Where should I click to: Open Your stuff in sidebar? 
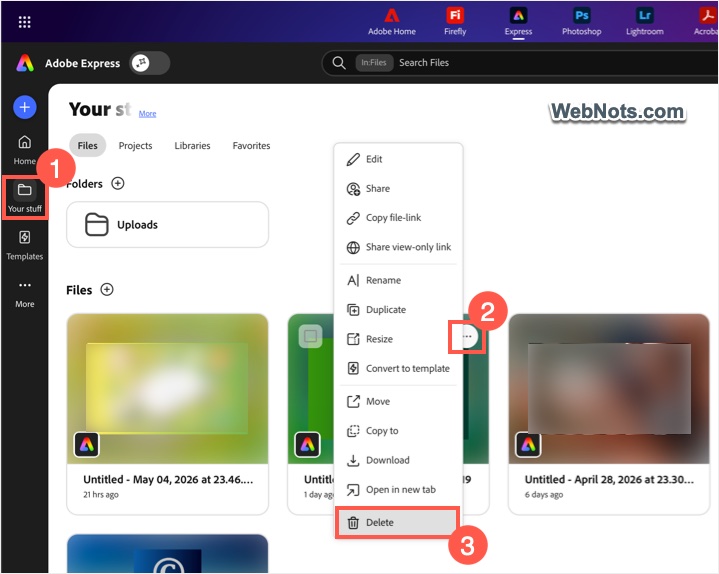tap(25, 198)
